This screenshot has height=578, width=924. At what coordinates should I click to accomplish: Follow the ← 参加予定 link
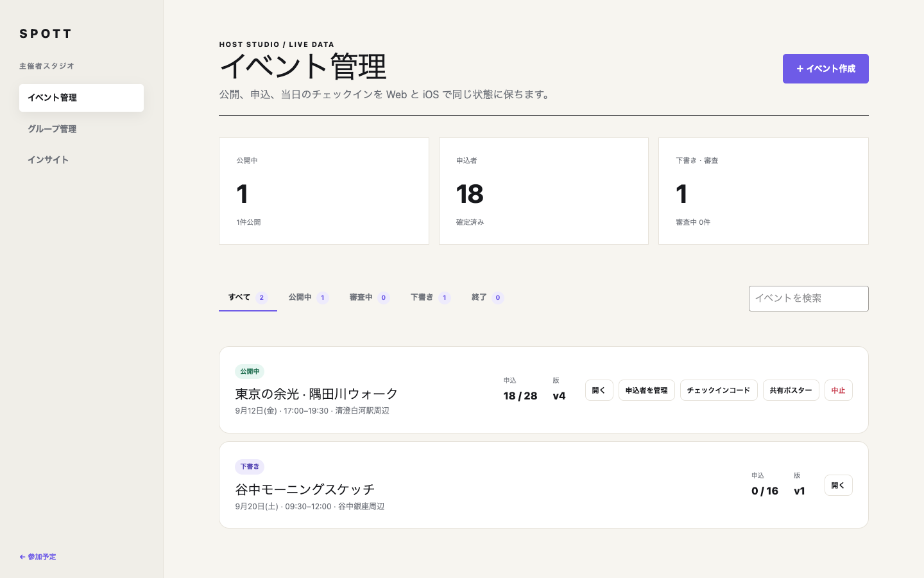click(x=38, y=557)
